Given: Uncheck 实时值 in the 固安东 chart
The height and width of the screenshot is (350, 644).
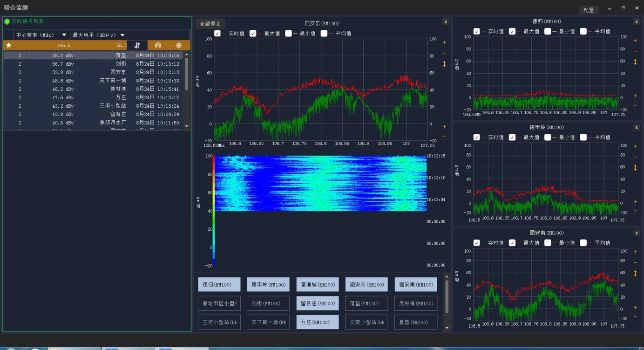Looking at the screenshot, I should 217,33.
